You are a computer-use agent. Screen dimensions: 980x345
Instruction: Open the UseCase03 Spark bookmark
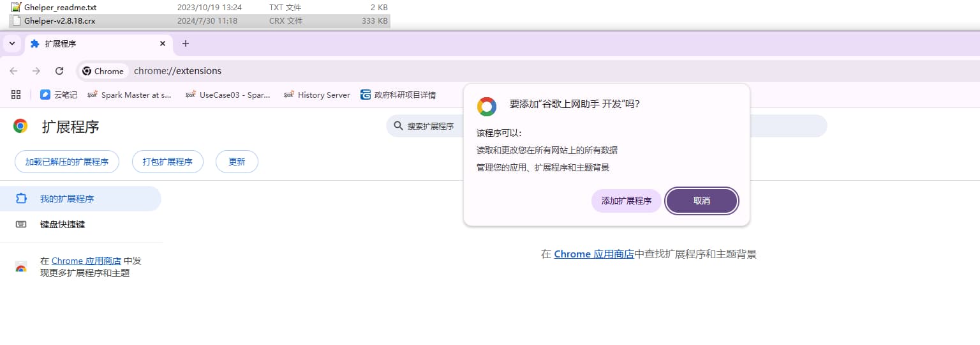point(228,95)
